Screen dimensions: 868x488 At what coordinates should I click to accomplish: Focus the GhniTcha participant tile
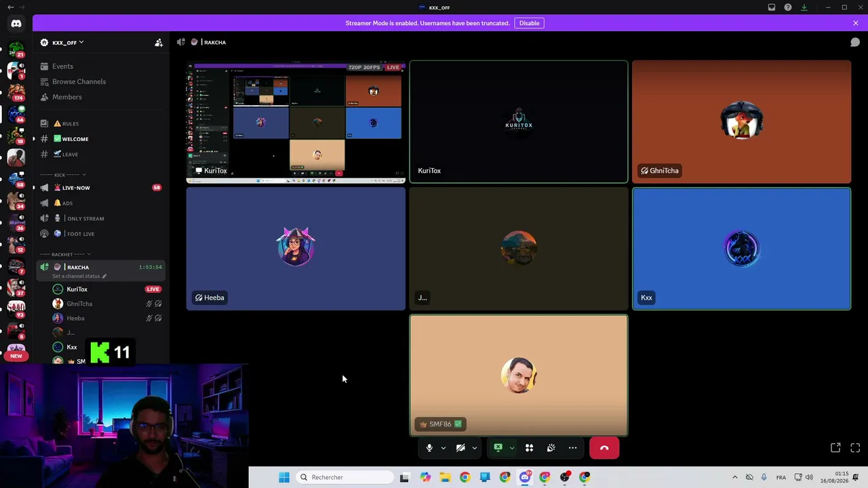(741, 122)
